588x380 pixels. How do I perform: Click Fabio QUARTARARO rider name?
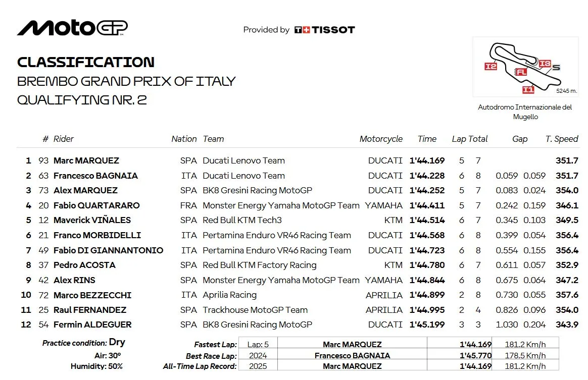(x=96, y=205)
